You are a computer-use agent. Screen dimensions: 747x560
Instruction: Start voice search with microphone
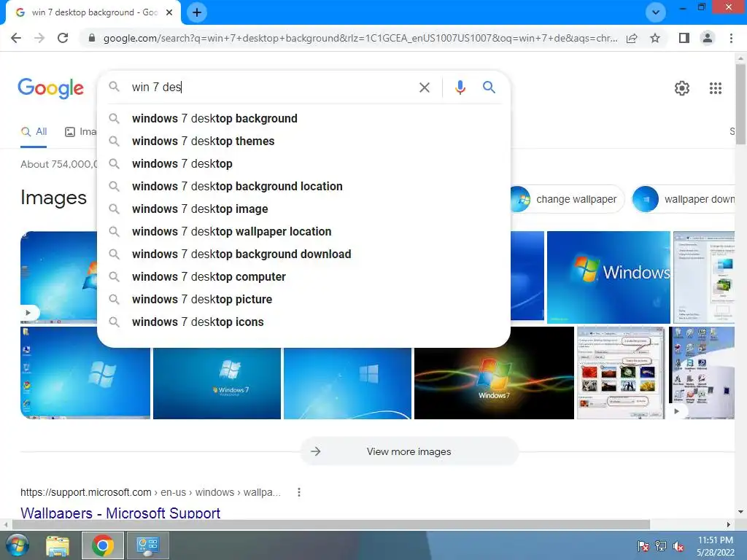pos(460,87)
